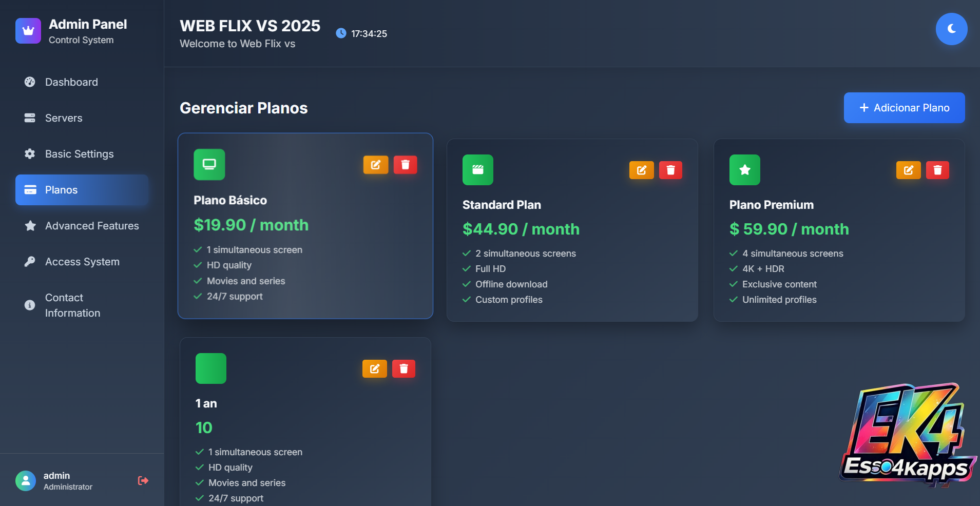Delete the 1 an plan
This screenshot has height=506, width=980.
(403, 368)
